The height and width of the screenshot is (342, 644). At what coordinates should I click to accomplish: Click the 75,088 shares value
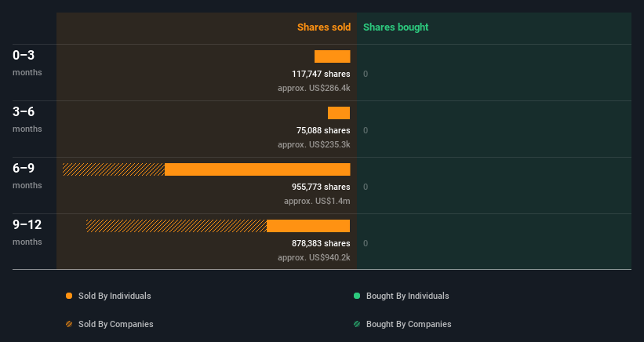[x=323, y=130]
